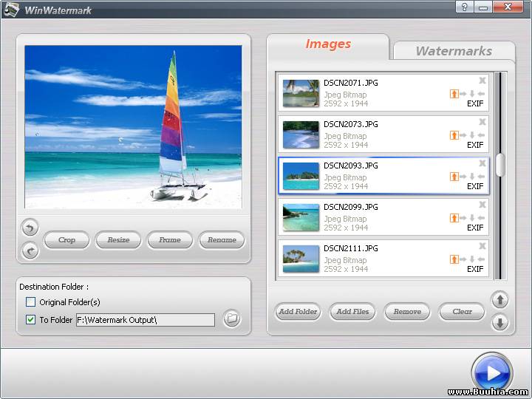Screen dimensions: 532x399
Task: Set DSCN2071.JPG orientation with left arrow
Action: click(481, 94)
